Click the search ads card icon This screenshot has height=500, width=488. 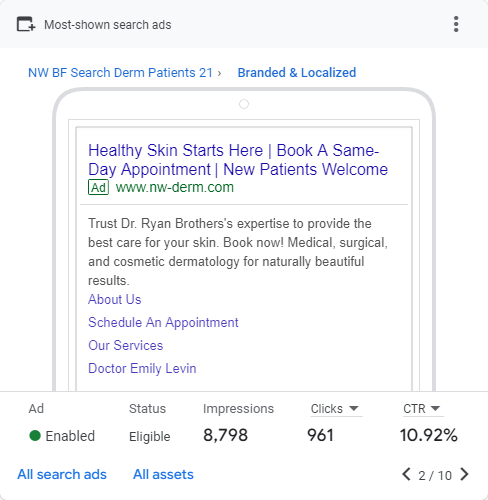(26, 24)
